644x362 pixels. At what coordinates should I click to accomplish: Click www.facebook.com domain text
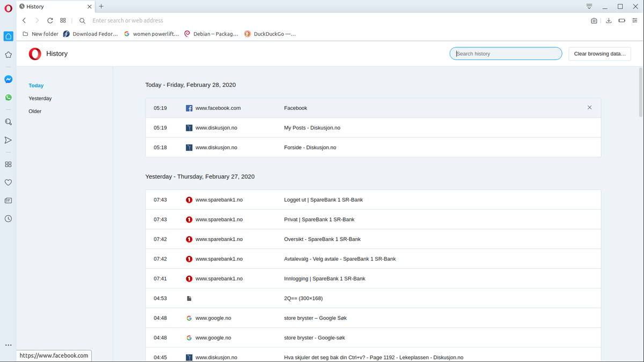point(218,108)
